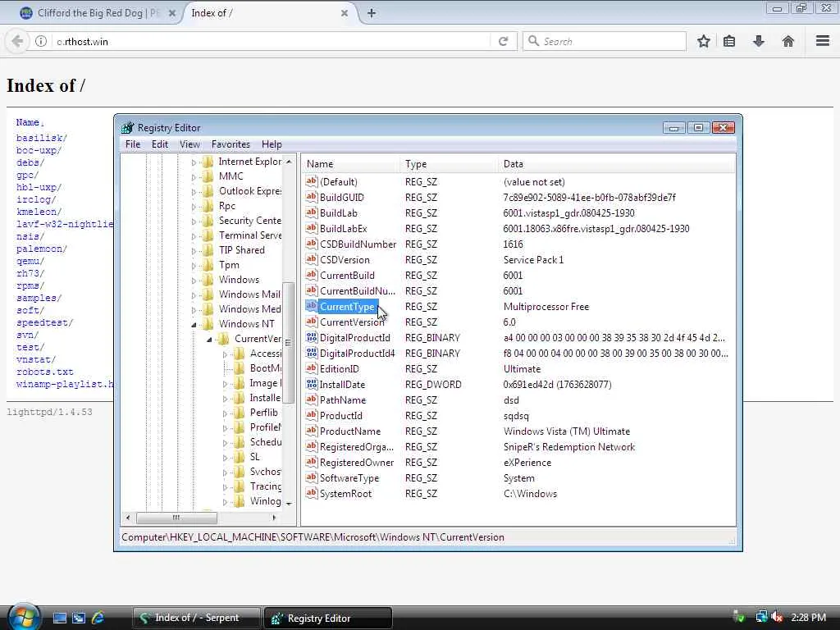Select the EditionID value row
Image resolution: width=840 pixels, height=630 pixels.
(339, 368)
